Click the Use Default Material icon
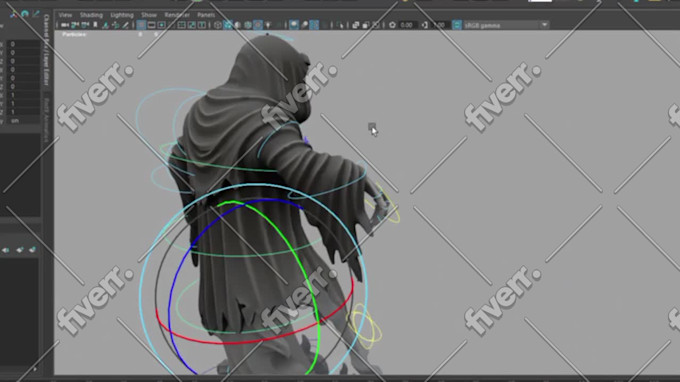680x382 pixels. click(x=238, y=25)
